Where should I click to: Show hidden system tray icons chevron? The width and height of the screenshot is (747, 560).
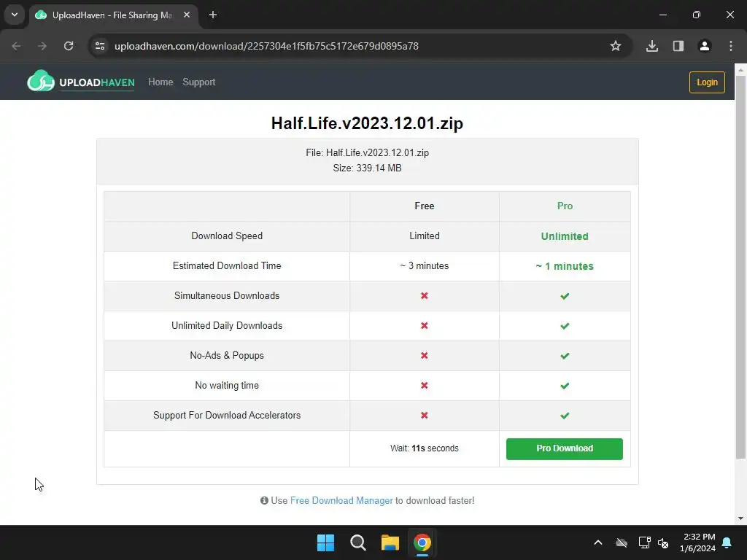[598, 542]
